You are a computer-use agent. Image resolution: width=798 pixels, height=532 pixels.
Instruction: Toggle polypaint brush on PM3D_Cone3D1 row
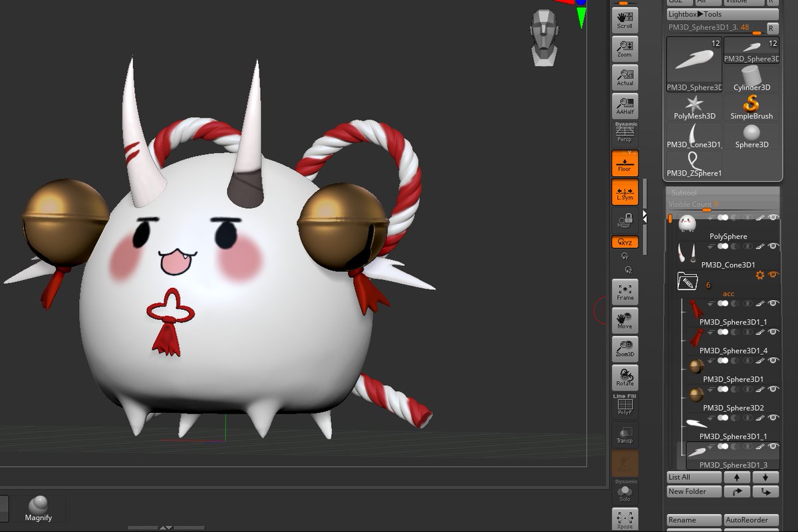(x=761, y=246)
